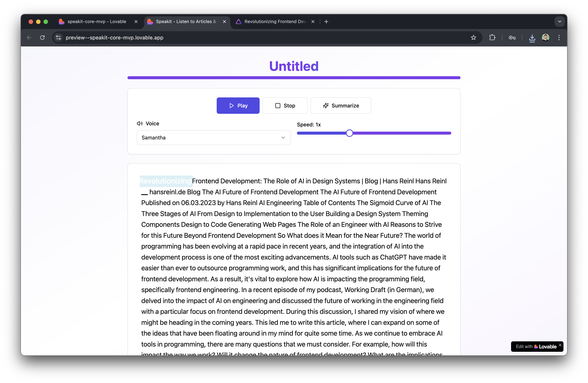This screenshot has width=588, height=383.
Task: Click the bookmark star icon
Action: point(473,38)
